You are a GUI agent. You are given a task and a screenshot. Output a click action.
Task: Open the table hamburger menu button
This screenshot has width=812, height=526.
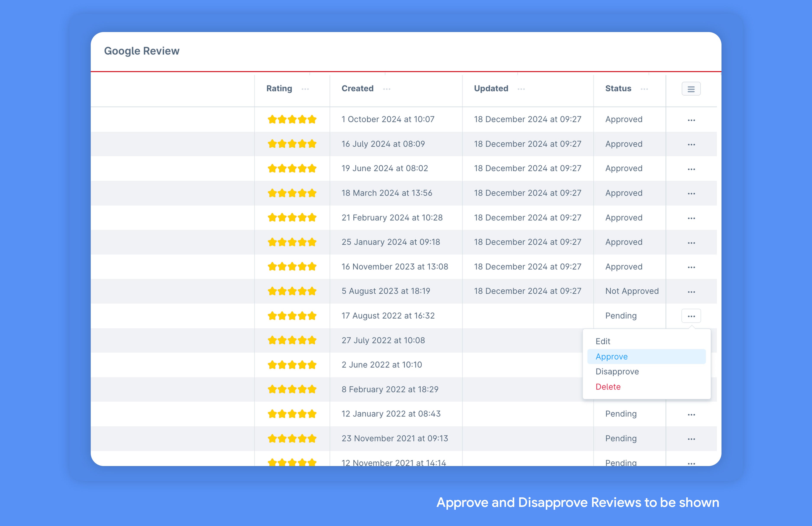pos(691,89)
